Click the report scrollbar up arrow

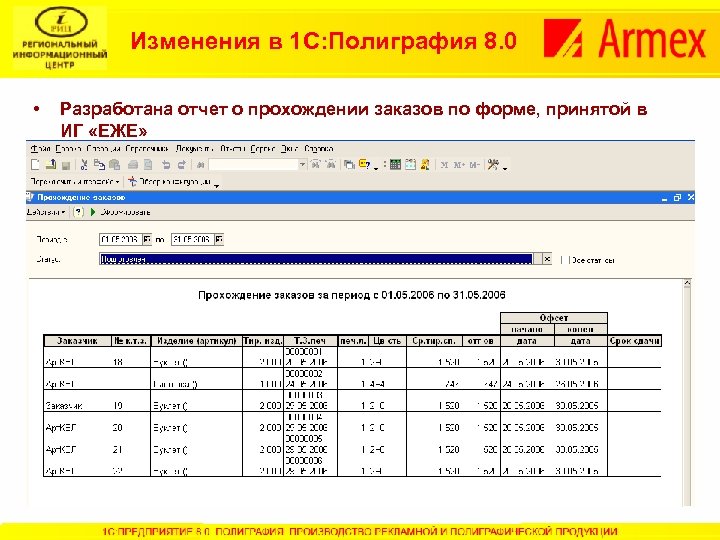tap(687, 283)
